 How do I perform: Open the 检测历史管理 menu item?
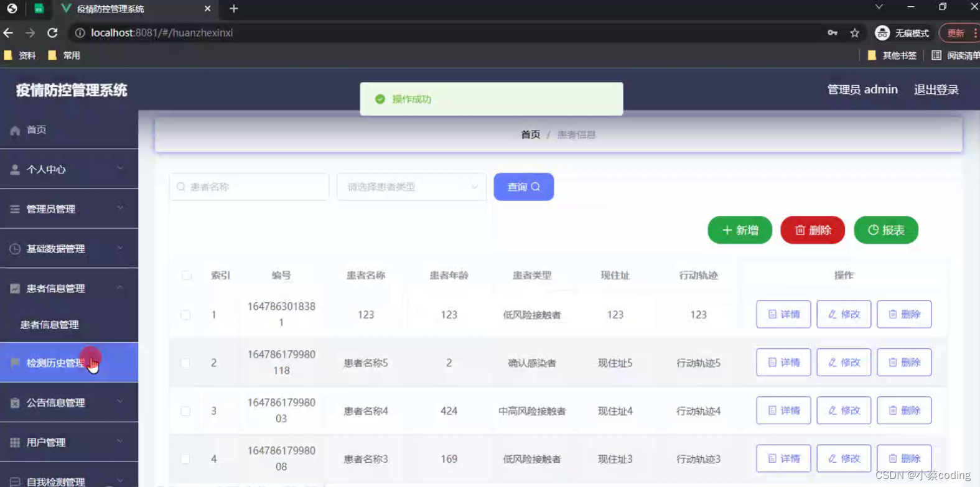point(69,363)
